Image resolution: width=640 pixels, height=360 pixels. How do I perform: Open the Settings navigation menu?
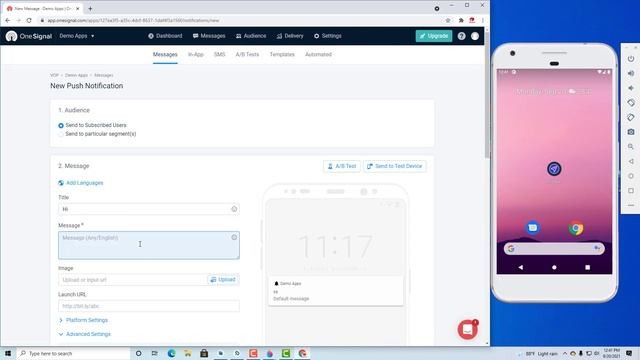coord(327,36)
